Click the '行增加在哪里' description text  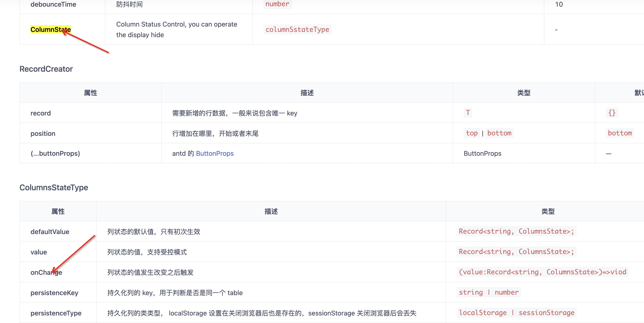tap(215, 133)
